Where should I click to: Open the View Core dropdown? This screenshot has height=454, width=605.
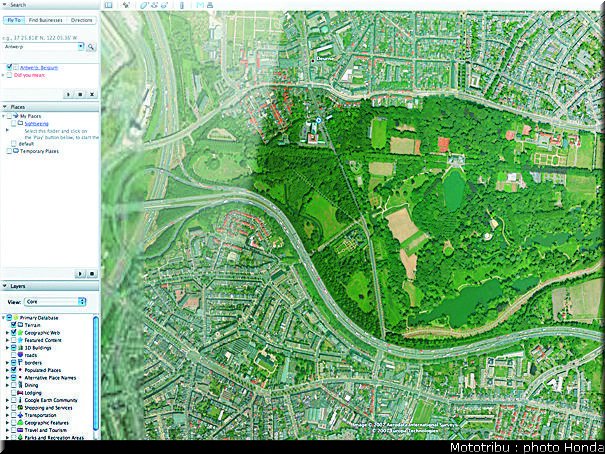pos(55,302)
